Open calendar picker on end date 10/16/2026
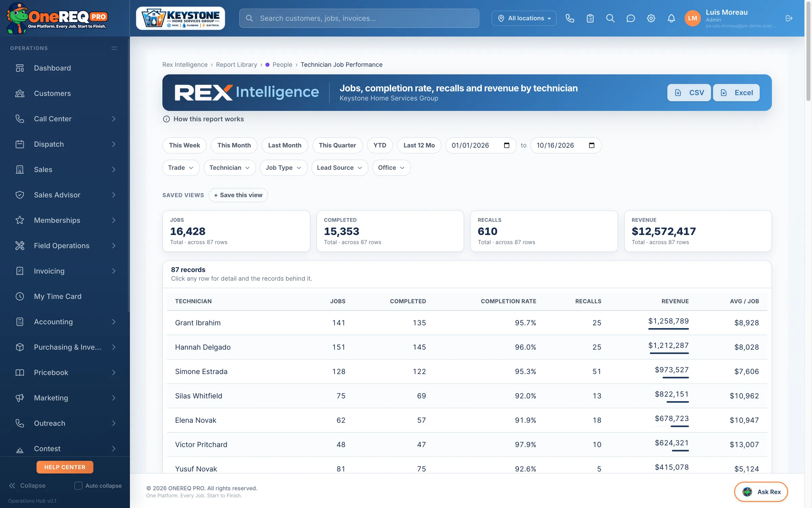The height and width of the screenshot is (508, 812). tap(592, 145)
